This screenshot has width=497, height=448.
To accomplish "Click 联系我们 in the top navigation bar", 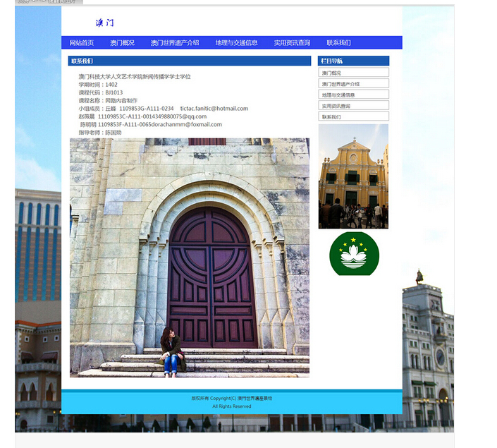I will pos(338,43).
